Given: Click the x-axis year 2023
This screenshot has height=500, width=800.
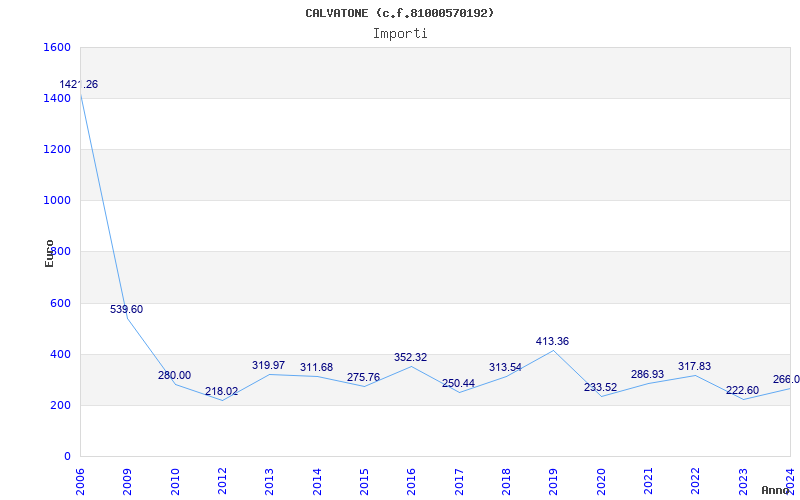Looking at the screenshot, I should point(742,482).
